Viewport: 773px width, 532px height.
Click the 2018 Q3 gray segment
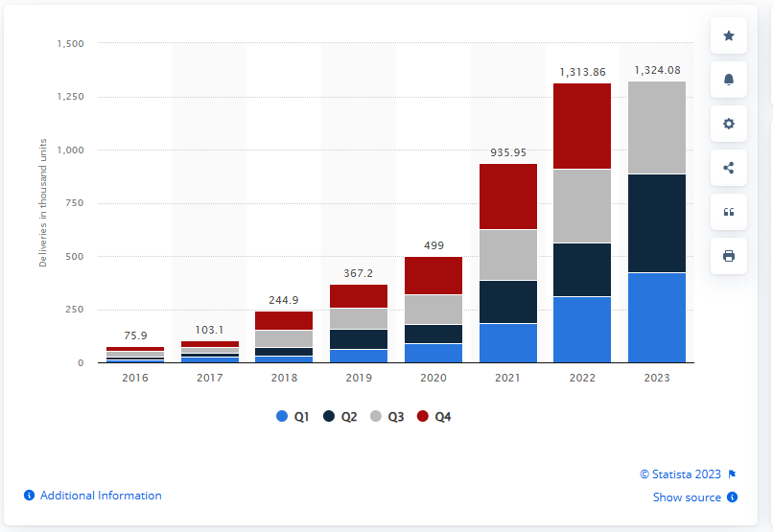point(284,339)
